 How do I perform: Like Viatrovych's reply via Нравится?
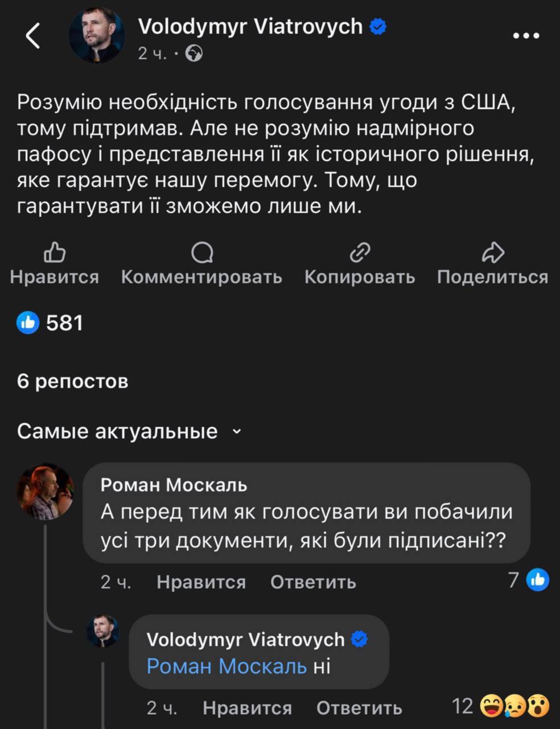click(x=247, y=708)
